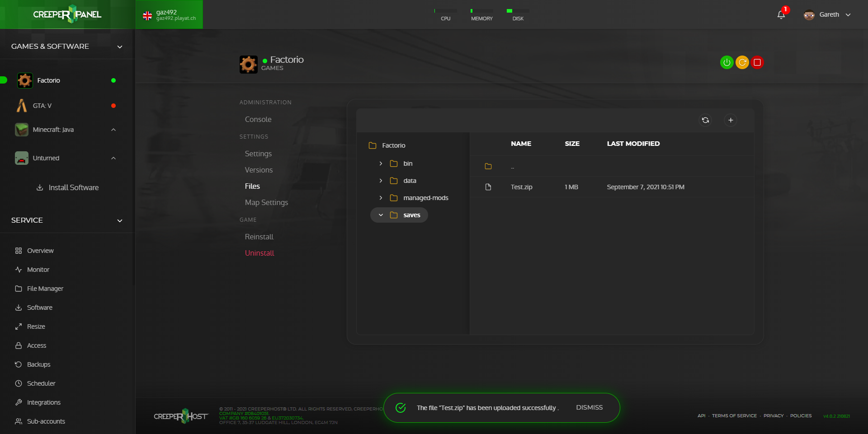Select the Factorio root folder in tree
This screenshot has width=868, height=434.
click(393, 145)
